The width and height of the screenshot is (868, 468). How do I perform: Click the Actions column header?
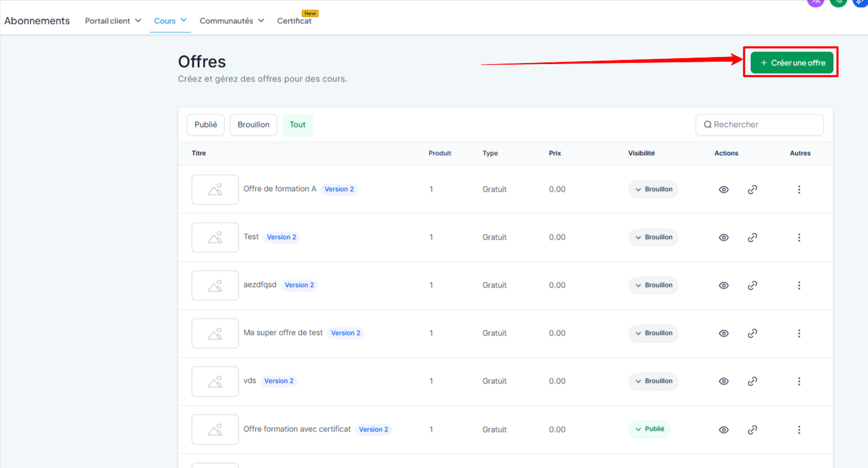coord(726,153)
